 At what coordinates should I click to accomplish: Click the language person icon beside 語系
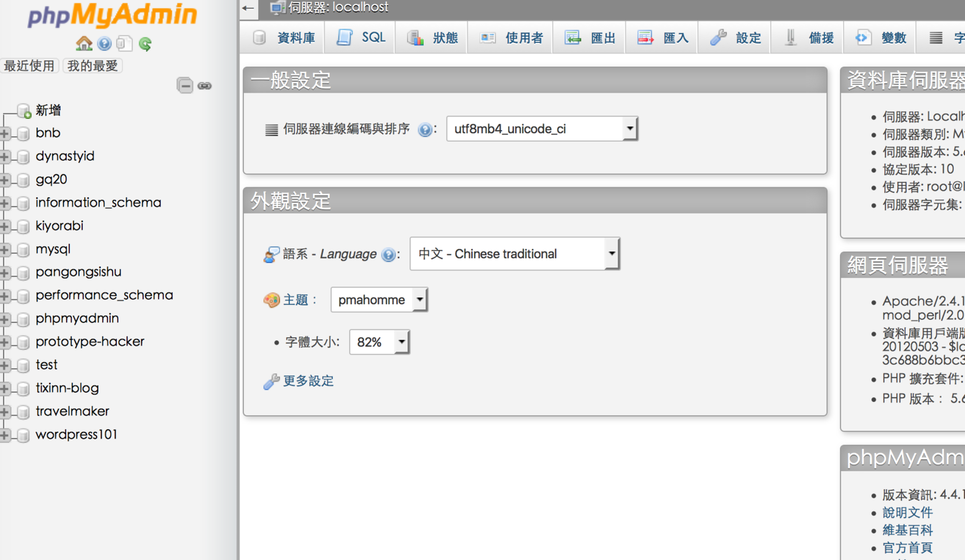click(271, 254)
